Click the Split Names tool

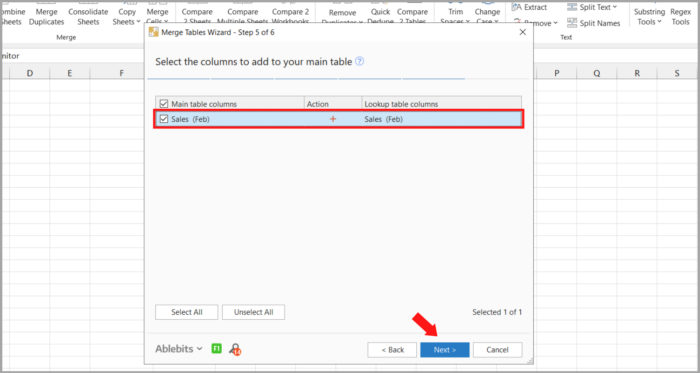coord(594,23)
